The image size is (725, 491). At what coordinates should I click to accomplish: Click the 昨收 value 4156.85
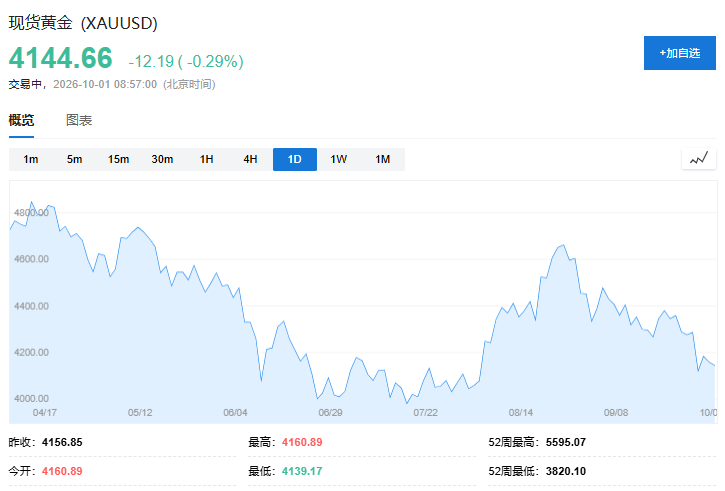click(x=62, y=442)
